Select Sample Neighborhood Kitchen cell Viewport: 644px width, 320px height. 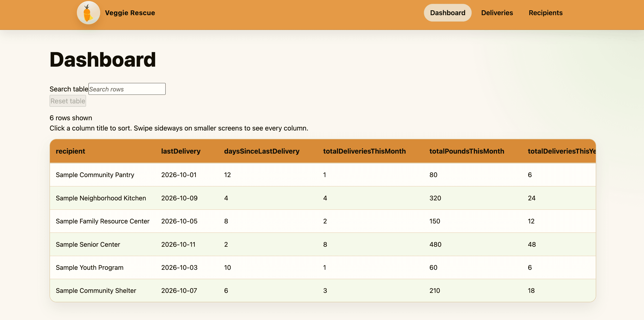coord(101,198)
